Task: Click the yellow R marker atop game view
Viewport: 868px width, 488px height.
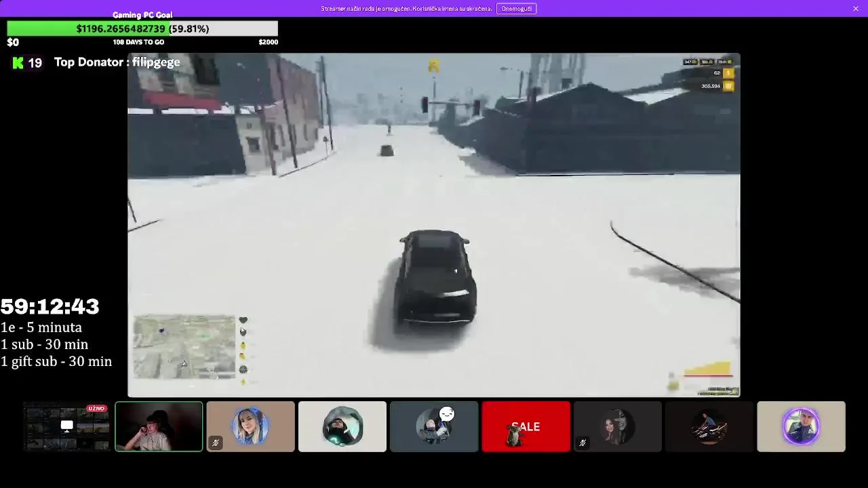Action: (x=434, y=66)
